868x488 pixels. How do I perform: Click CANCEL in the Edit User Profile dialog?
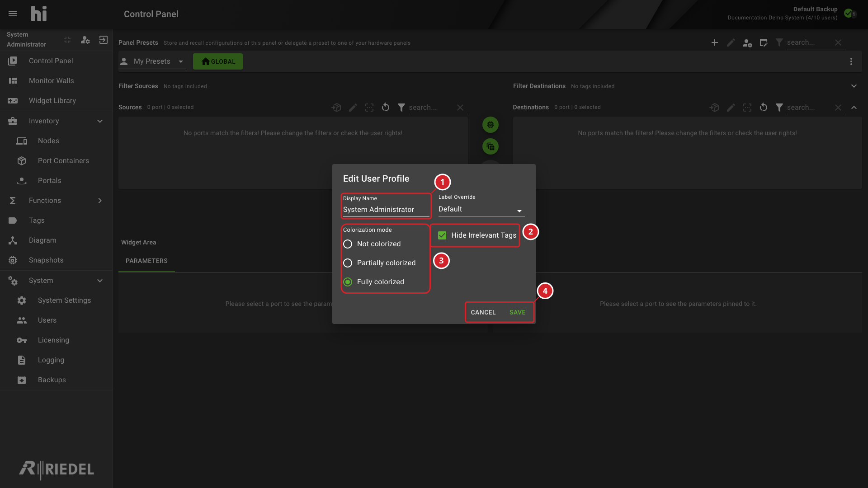click(483, 312)
